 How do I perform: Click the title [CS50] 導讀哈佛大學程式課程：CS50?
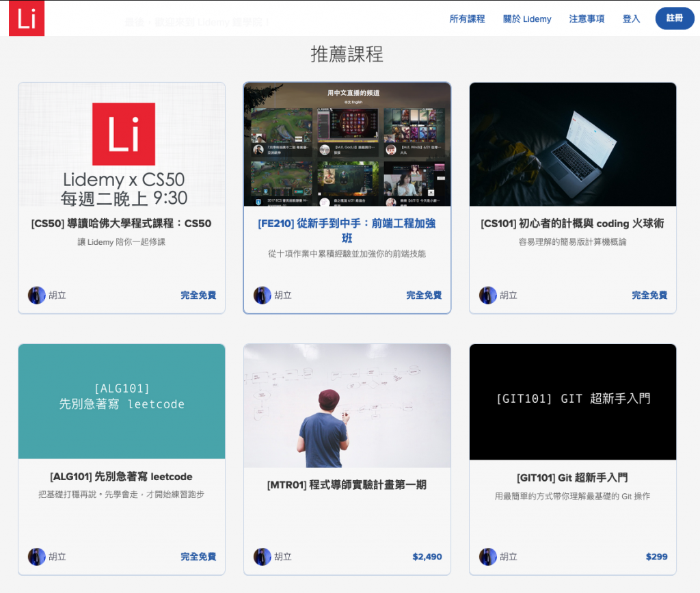122,223
